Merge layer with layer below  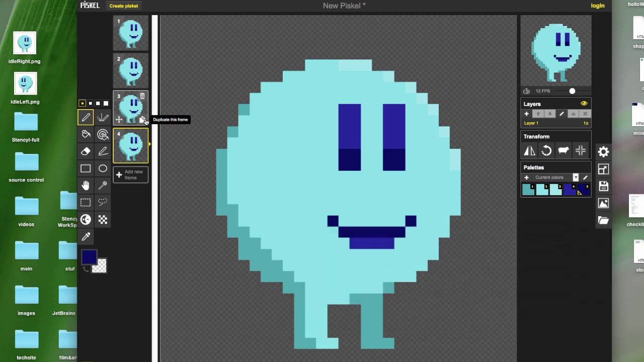point(573,114)
